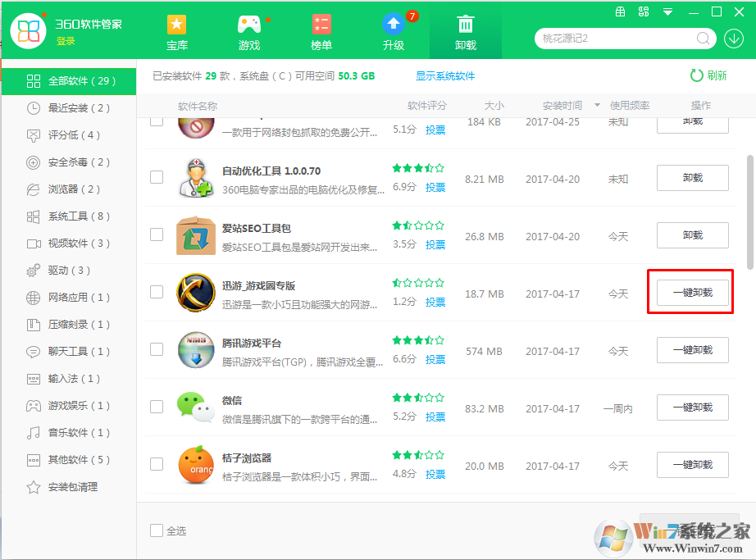Viewport: 756px width, 560px height.
Task: Click the 桔子浏览器 orange icon
Action: coord(196,465)
